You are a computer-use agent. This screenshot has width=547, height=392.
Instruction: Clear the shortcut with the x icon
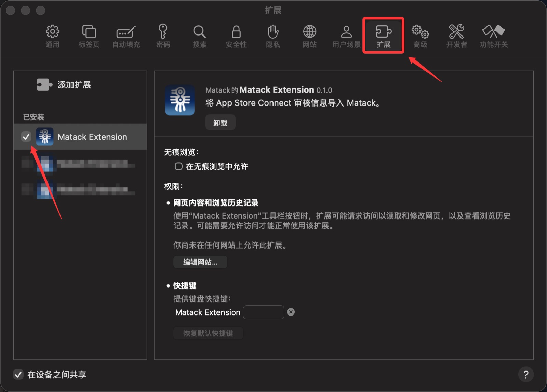click(291, 312)
